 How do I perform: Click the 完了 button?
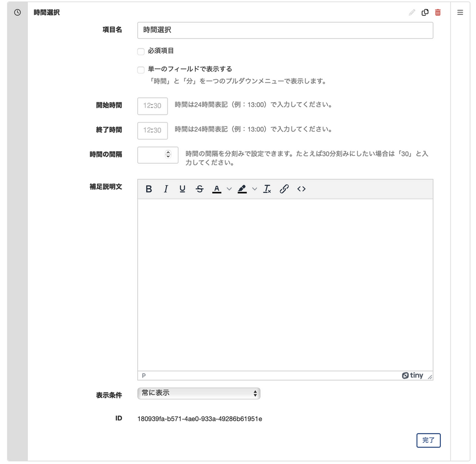pyautogui.click(x=428, y=440)
